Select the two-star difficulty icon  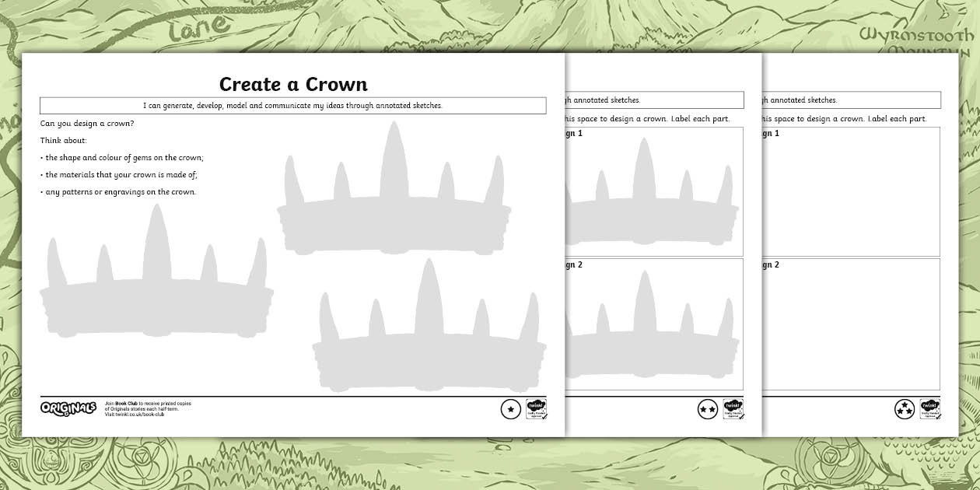click(x=708, y=408)
